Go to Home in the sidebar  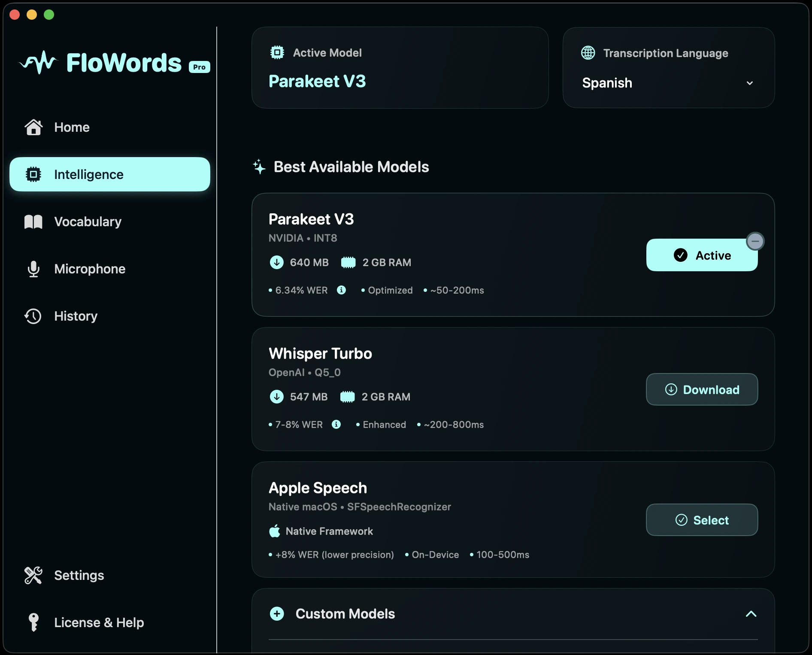coord(71,127)
